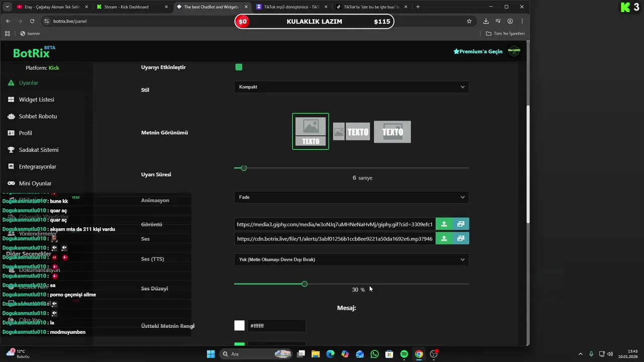Upload file for Ses field
The width and height of the screenshot is (644, 362).
tap(444, 238)
